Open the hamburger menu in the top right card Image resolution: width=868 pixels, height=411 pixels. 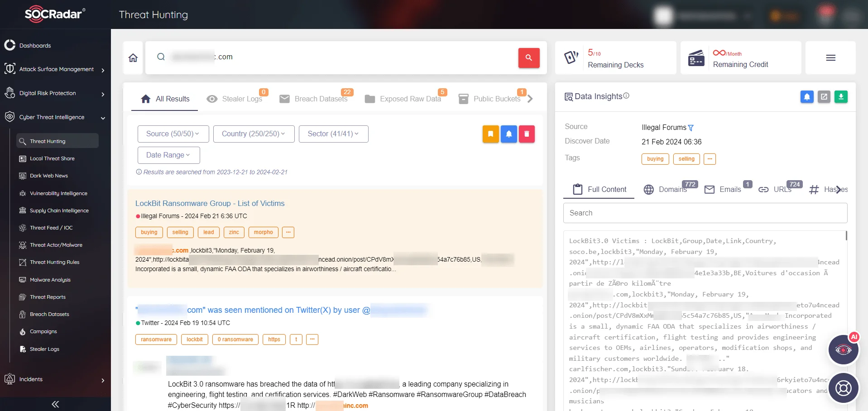[830, 58]
